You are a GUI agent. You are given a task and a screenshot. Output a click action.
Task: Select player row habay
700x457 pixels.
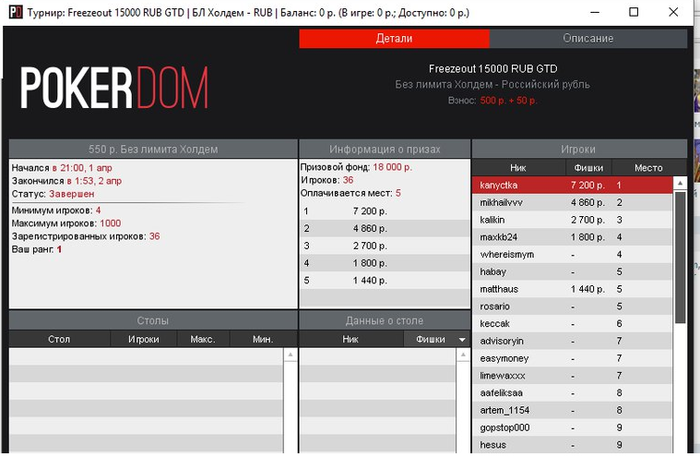click(x=572, y=272)
